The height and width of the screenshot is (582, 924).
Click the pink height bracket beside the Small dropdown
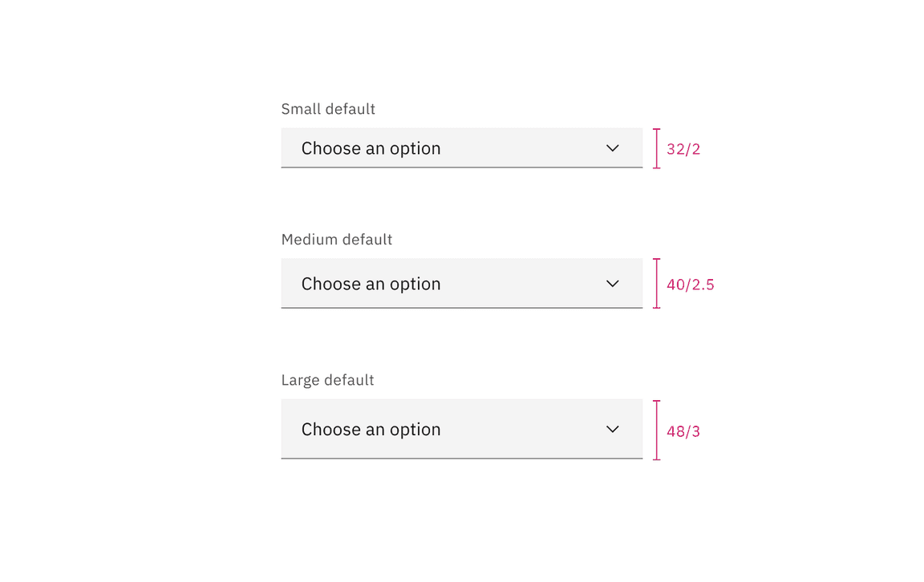[656, 148]
